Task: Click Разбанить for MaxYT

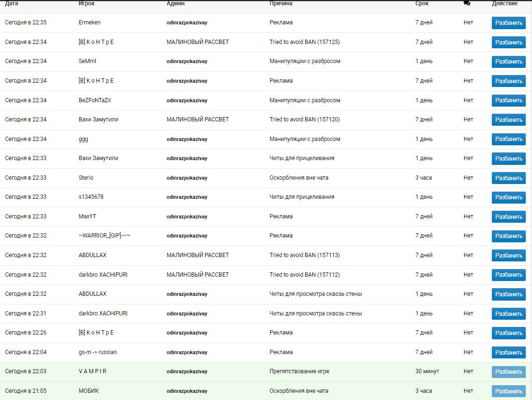Action: click(509, 216)
